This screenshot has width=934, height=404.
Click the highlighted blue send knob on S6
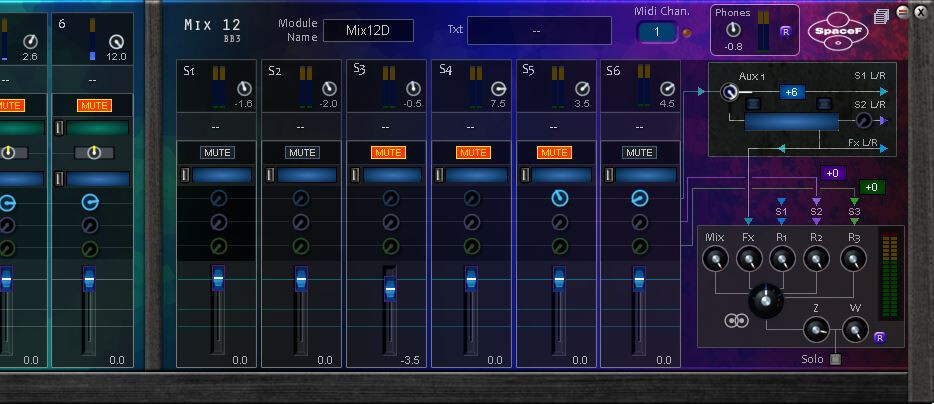coord(639,198)
